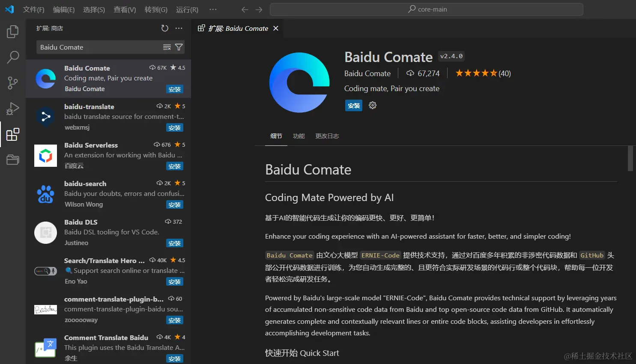The image size is (636, 364).
Task: Open the 编辑(E) menu
Action: tap(64, 9)
